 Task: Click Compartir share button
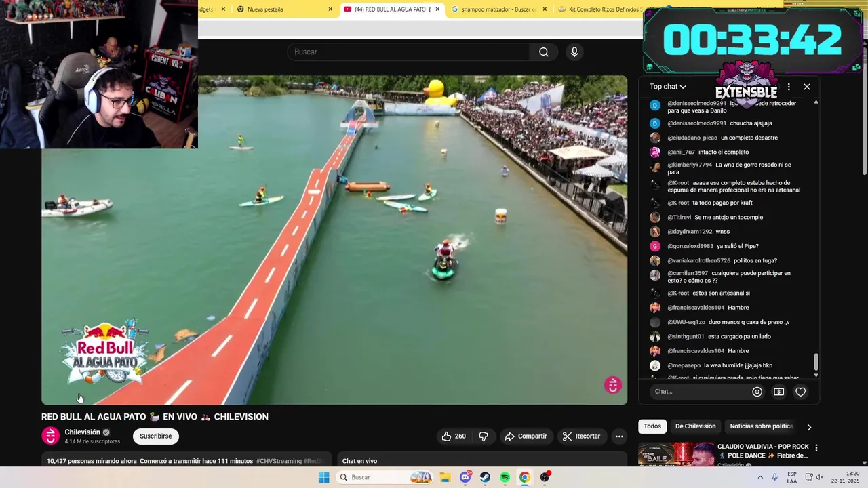526,436
